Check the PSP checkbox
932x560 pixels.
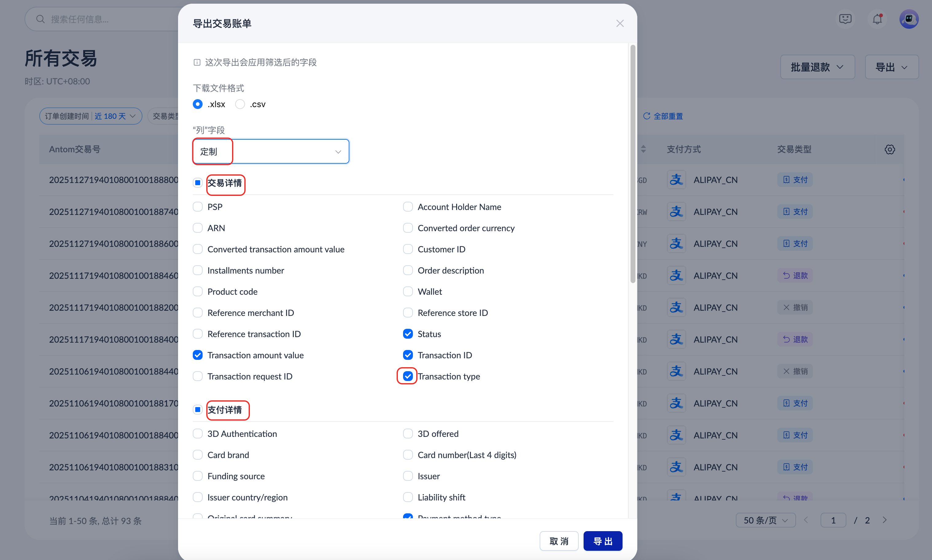[x=198, y=207]
